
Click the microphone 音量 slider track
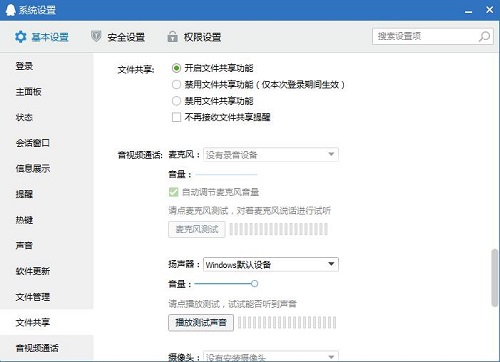(x=226, y=174)
